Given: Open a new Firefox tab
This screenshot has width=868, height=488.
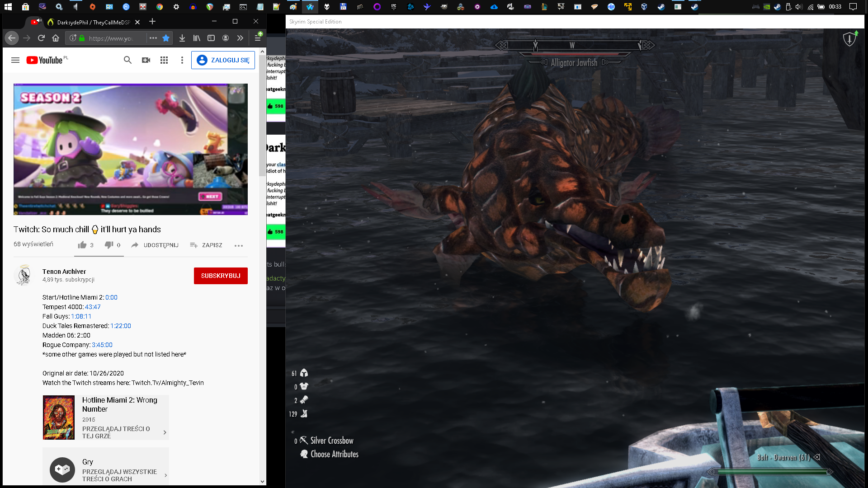Looking at the screenshot, I should pos(152,21).
